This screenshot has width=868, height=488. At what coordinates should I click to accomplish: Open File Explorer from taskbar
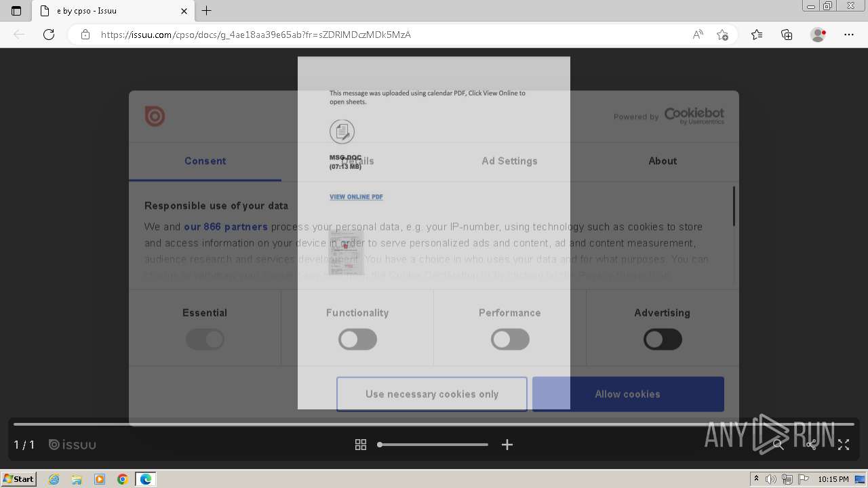[x=77, y=479]
